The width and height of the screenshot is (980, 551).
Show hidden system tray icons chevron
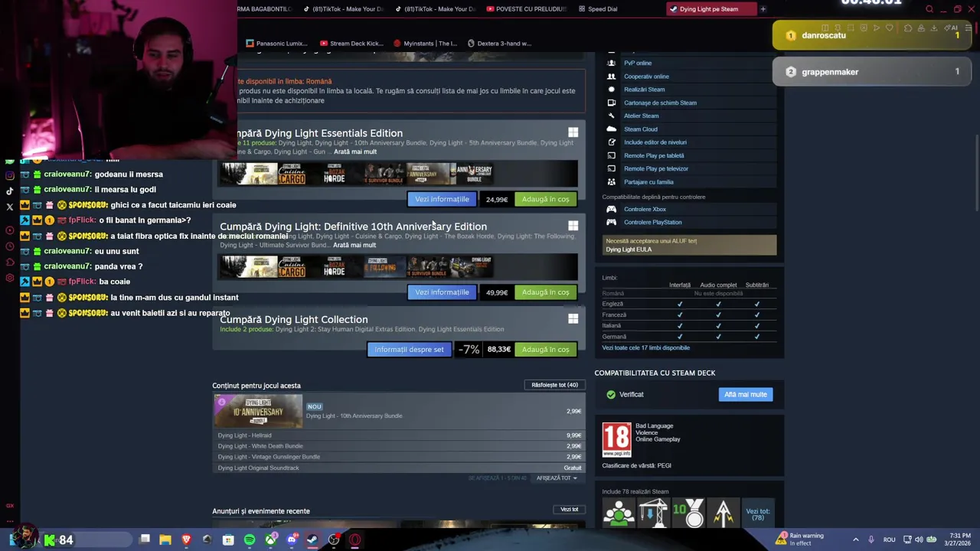pyautogui.click(x=855, y=540)
